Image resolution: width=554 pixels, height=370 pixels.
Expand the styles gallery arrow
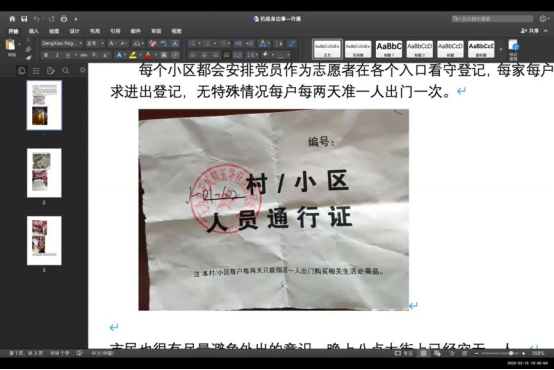(x=501, y=49)
